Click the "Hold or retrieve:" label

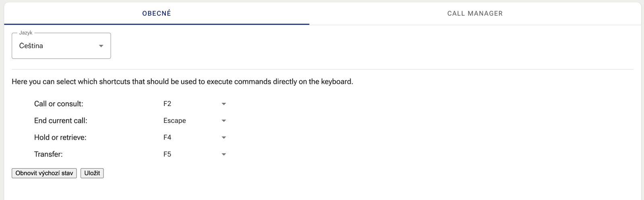point(60,137)
